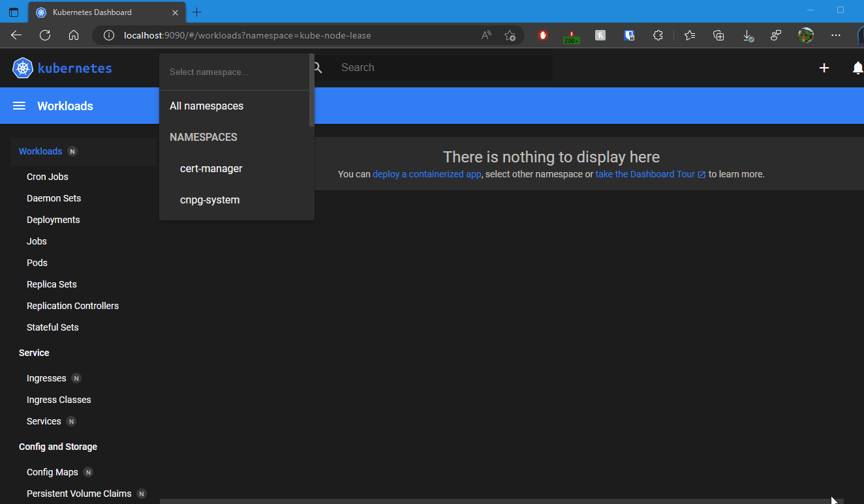The height and width of the screenshot is (504, 864).
Task: Click the Kubernetes logo icon
Action: pos(23,68)
